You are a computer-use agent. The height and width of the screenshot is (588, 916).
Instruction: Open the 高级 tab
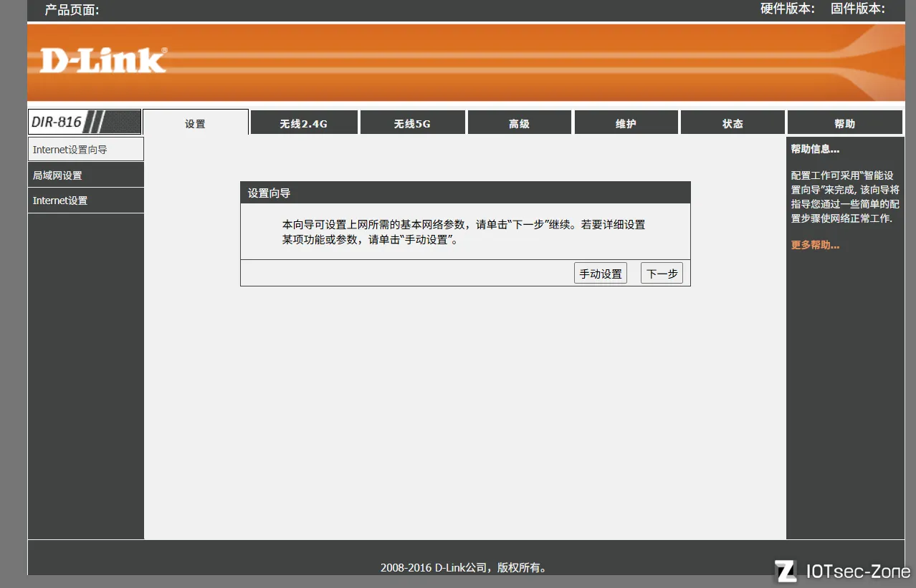click(520, 122)
